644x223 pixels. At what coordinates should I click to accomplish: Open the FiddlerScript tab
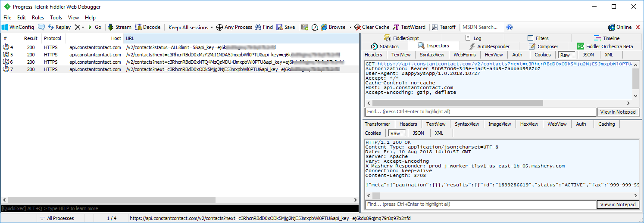[401, 38]
